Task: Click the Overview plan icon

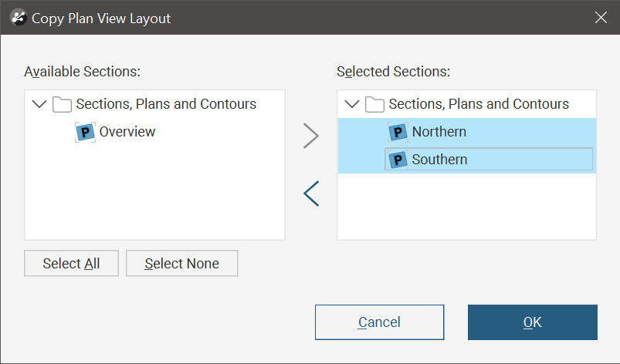Action: tap(85, 132)
